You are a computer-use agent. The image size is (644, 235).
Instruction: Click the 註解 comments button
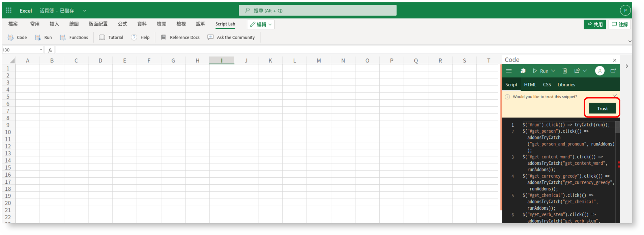point(620,24)
